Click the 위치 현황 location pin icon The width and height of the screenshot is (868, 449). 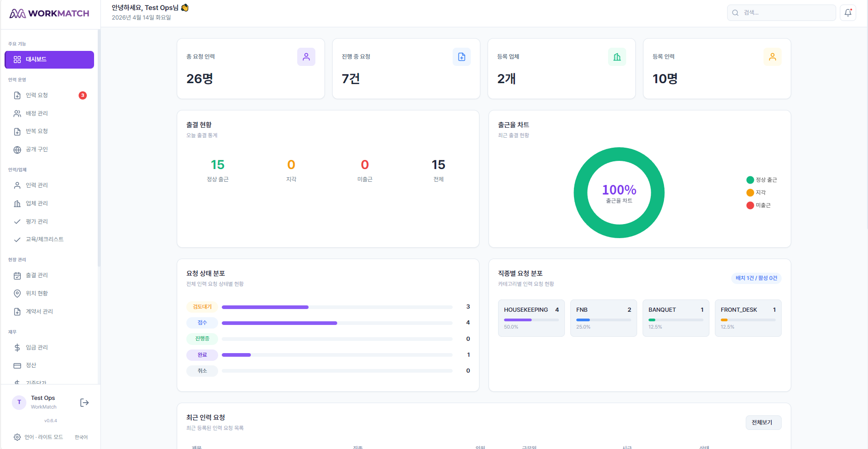pyautogui.click(x=17, y=293)
